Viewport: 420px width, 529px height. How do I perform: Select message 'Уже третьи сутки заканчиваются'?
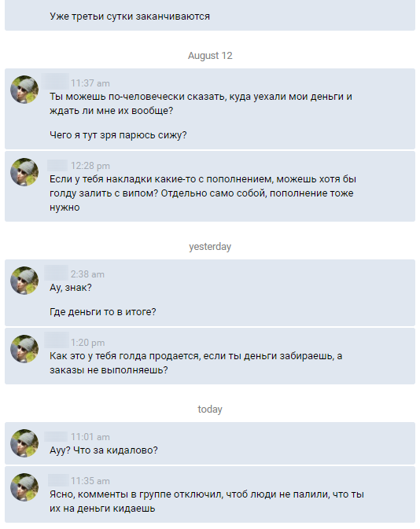130,17
